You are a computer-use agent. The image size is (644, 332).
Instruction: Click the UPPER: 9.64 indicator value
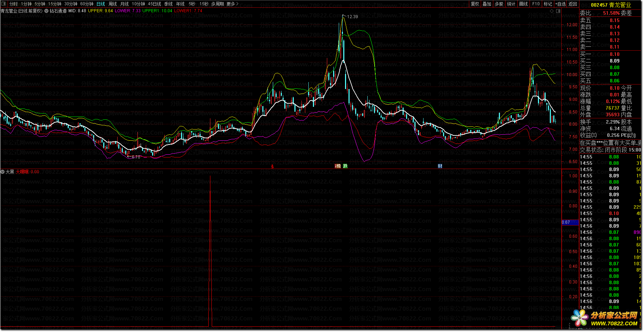[x=100, y=11]
